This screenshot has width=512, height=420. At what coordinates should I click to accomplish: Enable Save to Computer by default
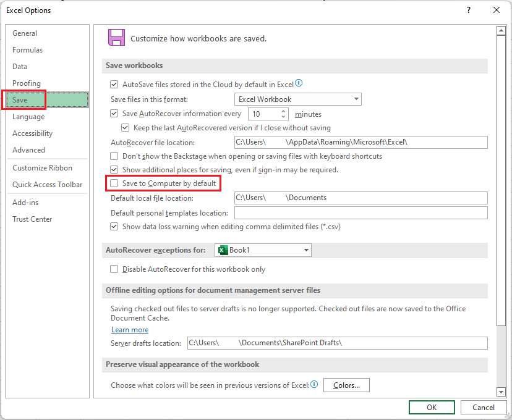114,183
